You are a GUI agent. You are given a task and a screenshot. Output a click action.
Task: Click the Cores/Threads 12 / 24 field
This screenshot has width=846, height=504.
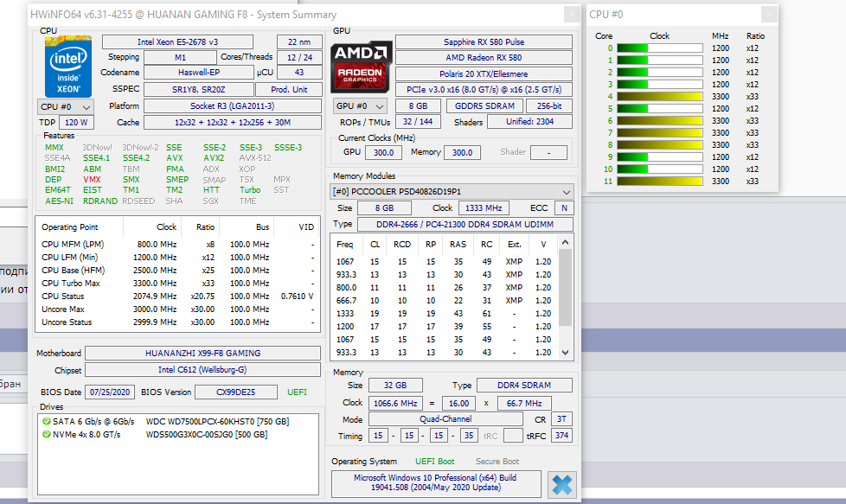pyautogui.click(x=299, y=57)
